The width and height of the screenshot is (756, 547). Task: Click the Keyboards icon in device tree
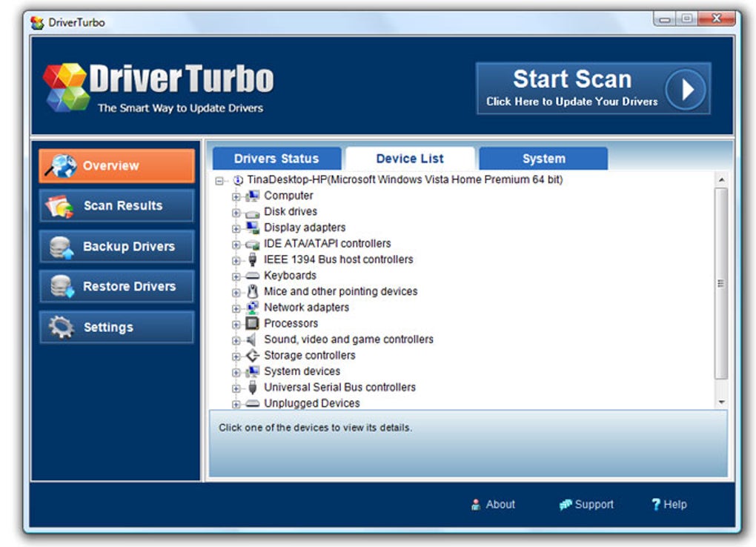click(x=252, y=276)
